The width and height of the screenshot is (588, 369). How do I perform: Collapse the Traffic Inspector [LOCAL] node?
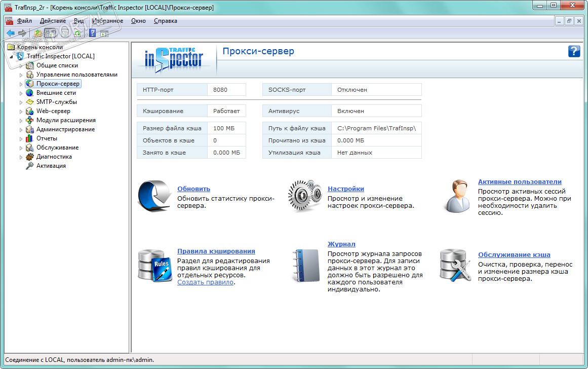[x=11, y=57]
